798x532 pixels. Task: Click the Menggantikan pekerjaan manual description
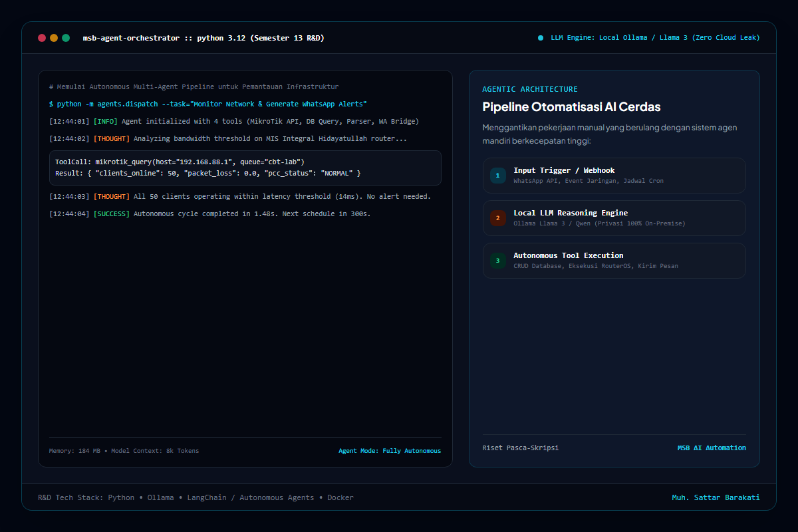(610, 134)
